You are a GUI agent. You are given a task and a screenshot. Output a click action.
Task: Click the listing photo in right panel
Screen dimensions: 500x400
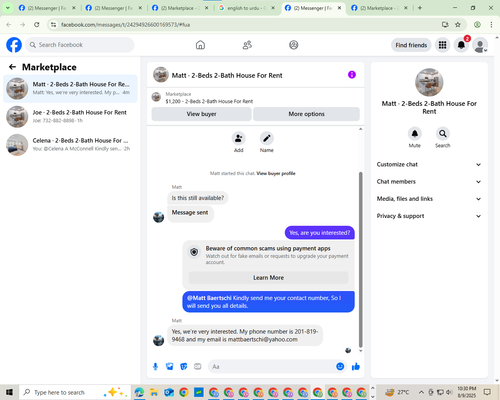pyautogui.click(x=429, y=82)
